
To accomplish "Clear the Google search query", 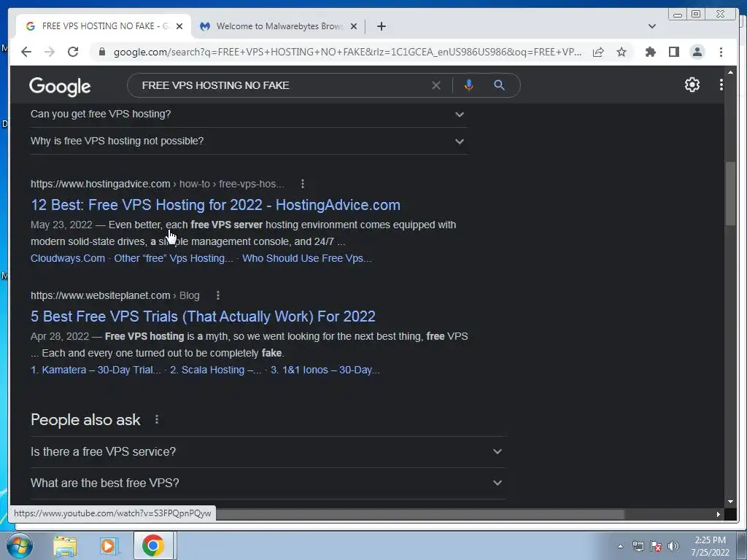I will pos(436,85).
